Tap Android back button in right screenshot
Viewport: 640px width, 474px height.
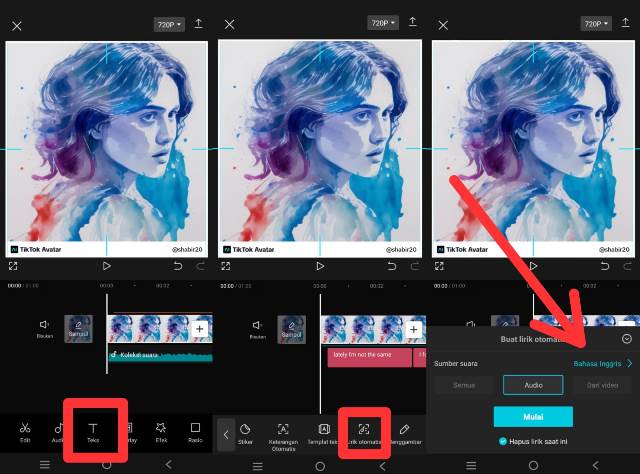(x=596, y=465)
